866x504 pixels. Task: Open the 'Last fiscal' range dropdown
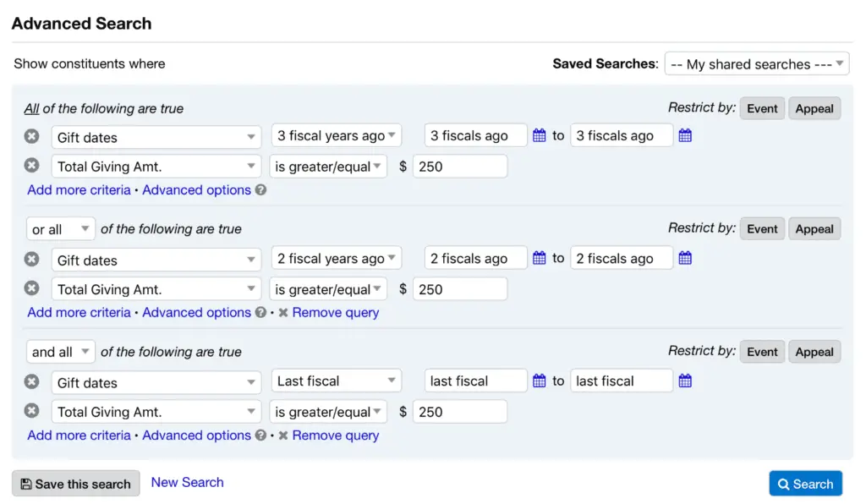[x=337, y=381]
